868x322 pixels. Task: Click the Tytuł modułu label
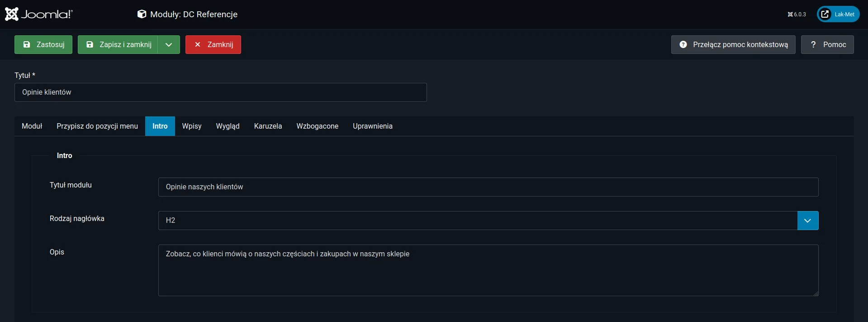pyautogui.click(x=71, y=185)
